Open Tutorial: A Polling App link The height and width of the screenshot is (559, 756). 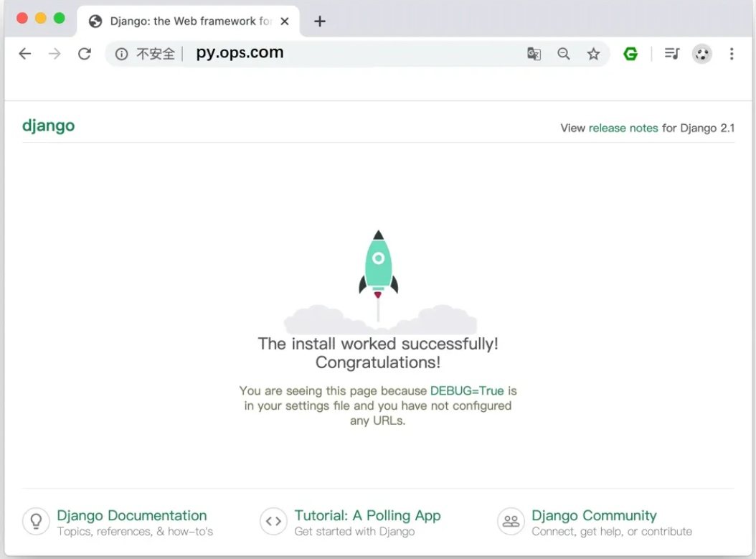[x=367, y=515]
